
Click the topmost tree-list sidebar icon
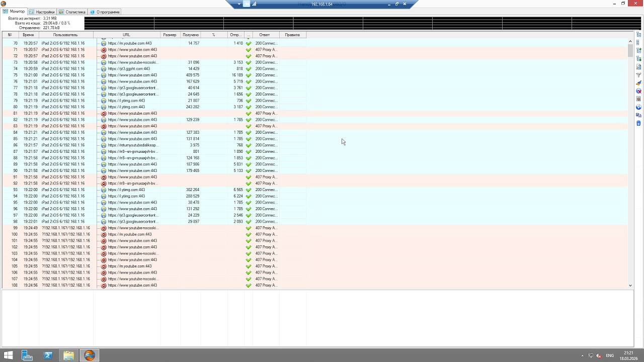[x=638, y=35]
